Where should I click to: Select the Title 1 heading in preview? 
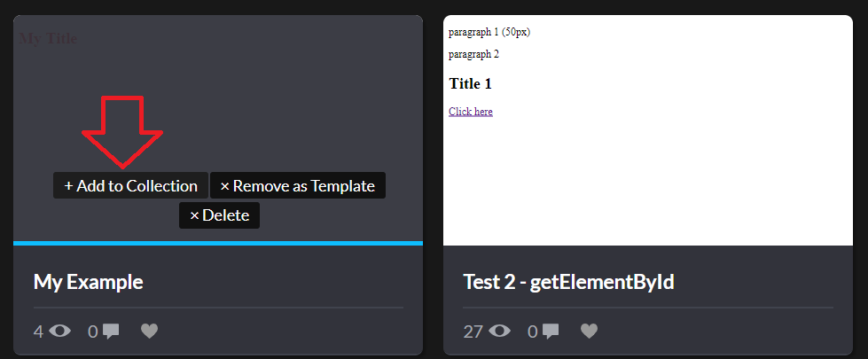[470, 84]
